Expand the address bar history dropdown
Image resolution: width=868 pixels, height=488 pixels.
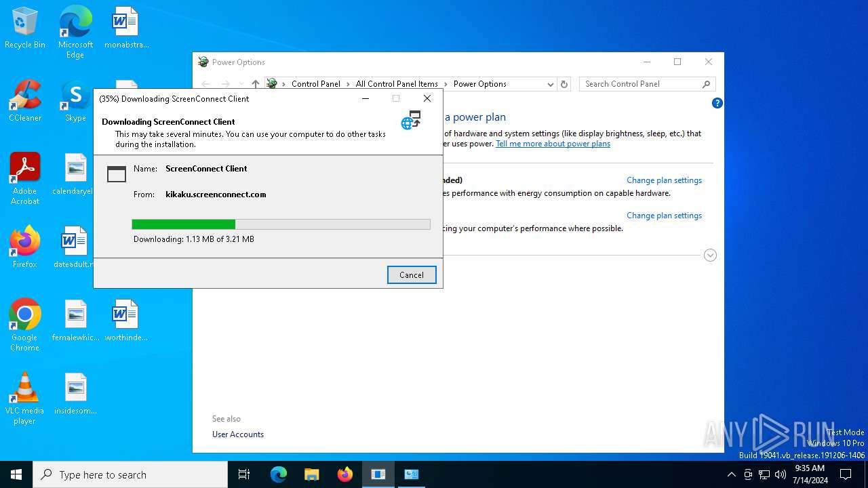(x=550, y=84)
